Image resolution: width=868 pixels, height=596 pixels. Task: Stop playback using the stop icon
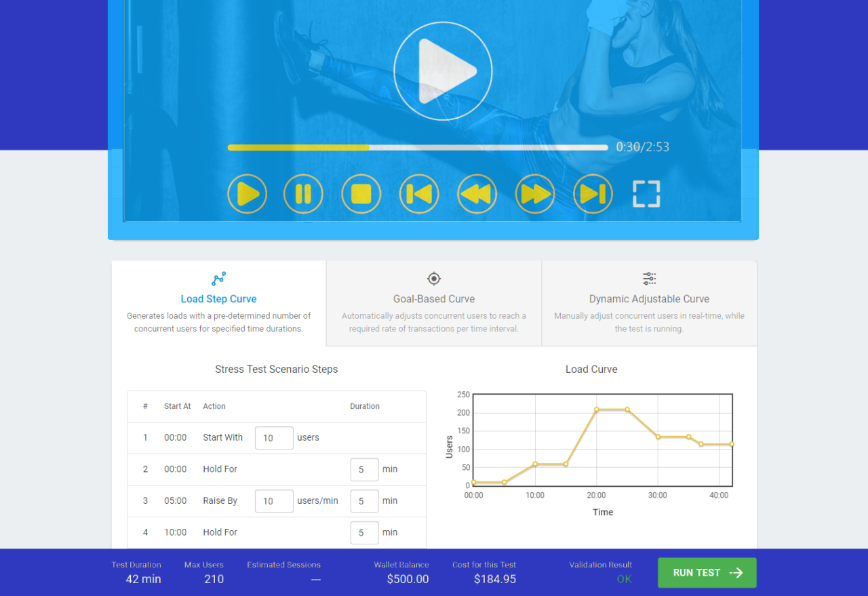361,194
